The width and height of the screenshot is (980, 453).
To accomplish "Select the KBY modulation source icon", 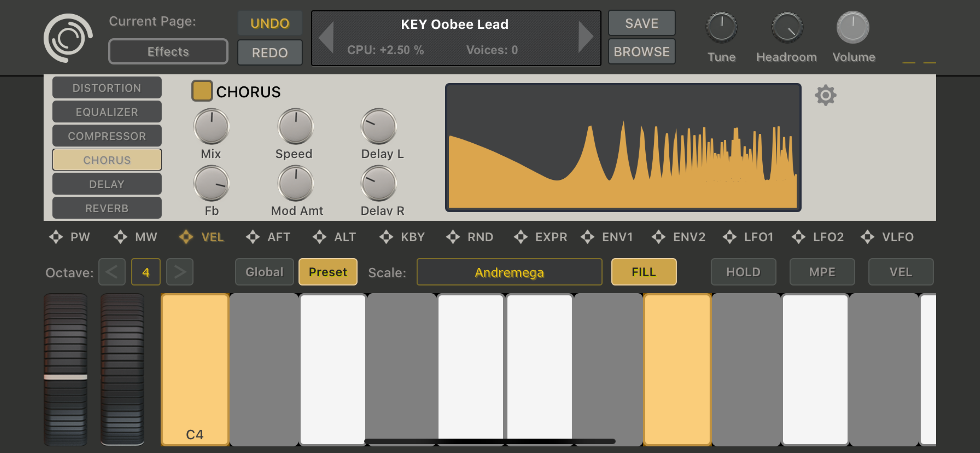I will point(386,237).
